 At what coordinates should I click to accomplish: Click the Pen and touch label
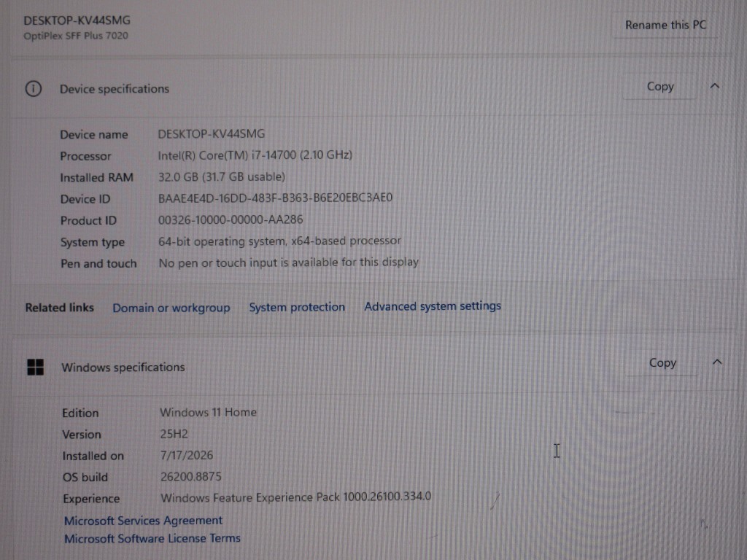[x=98, y=264]
